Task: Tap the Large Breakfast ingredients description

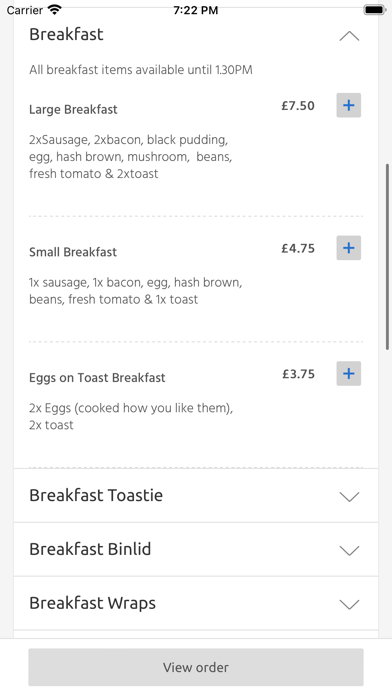Action: [x=131, y=157]
